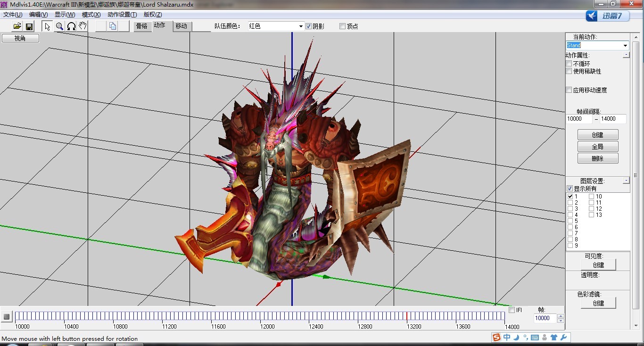Image resolution: width=644 pixels, height=346 pixels.
Task: Enable the 顶点 vertices checkbox
Action: (343, 26)
